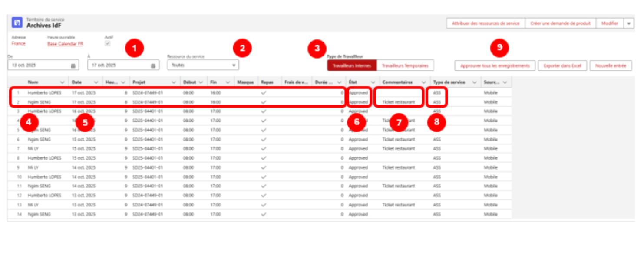The image size is (644, 255).
Task: Select Ngim SENG name in row 2
Action: point(39,102)
